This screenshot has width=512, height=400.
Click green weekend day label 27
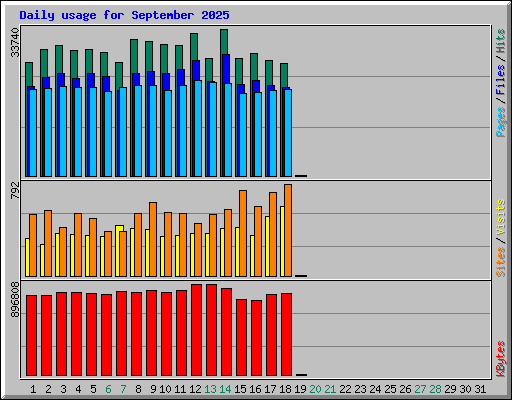pos(420,389)
